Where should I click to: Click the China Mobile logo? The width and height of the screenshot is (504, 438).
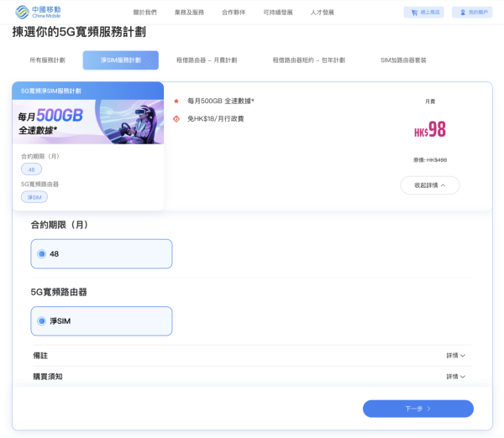(38, 12)
